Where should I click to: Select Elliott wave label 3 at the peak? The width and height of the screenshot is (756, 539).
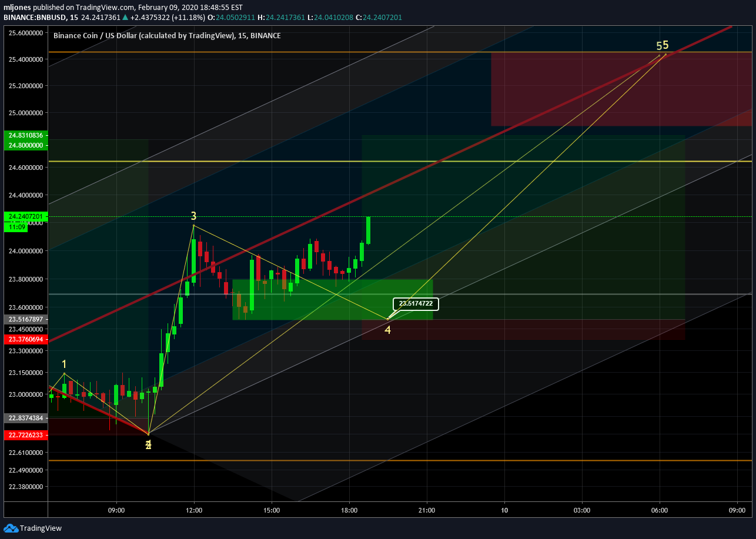point(193,216)
